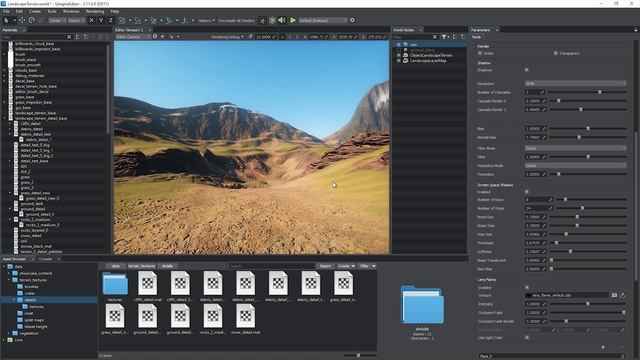Viewport: 640px width, 360px height.
Task: Open the shadow Resolution dropdown
Action: (x=575, y=83)
